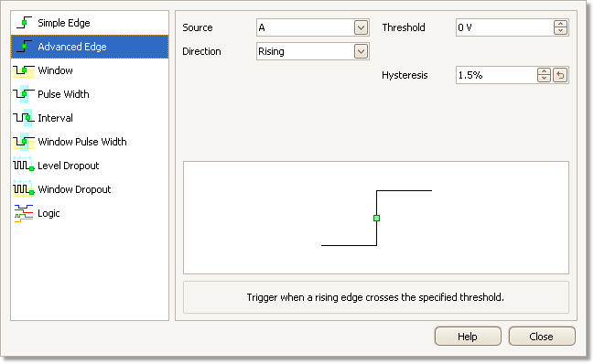Viewport: 594px width, 364px height.
Task: Select the Window Dropout label
Action: coord(74,189)
